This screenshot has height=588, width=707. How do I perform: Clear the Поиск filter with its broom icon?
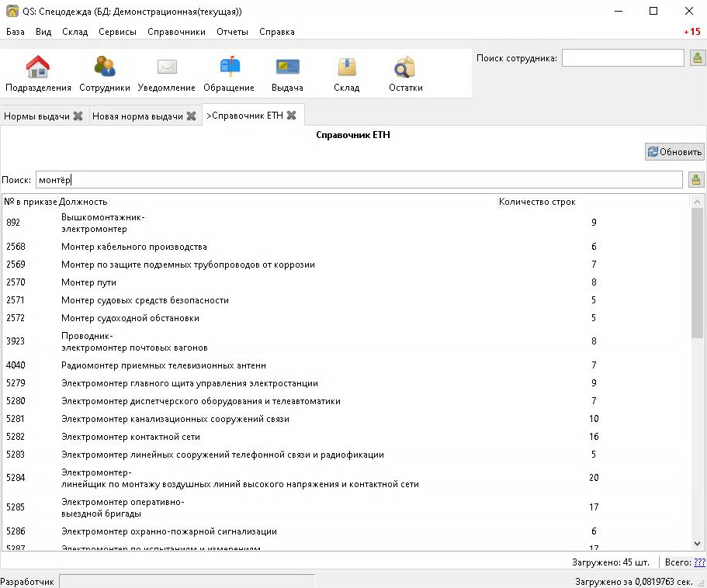[695, 180]
